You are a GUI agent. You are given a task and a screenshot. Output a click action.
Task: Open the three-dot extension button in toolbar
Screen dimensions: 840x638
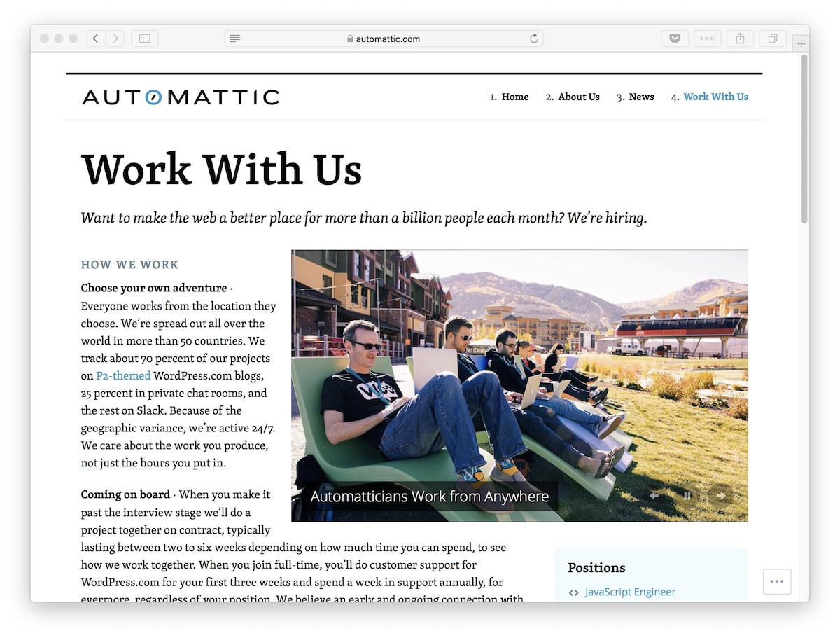coord(708,39)
